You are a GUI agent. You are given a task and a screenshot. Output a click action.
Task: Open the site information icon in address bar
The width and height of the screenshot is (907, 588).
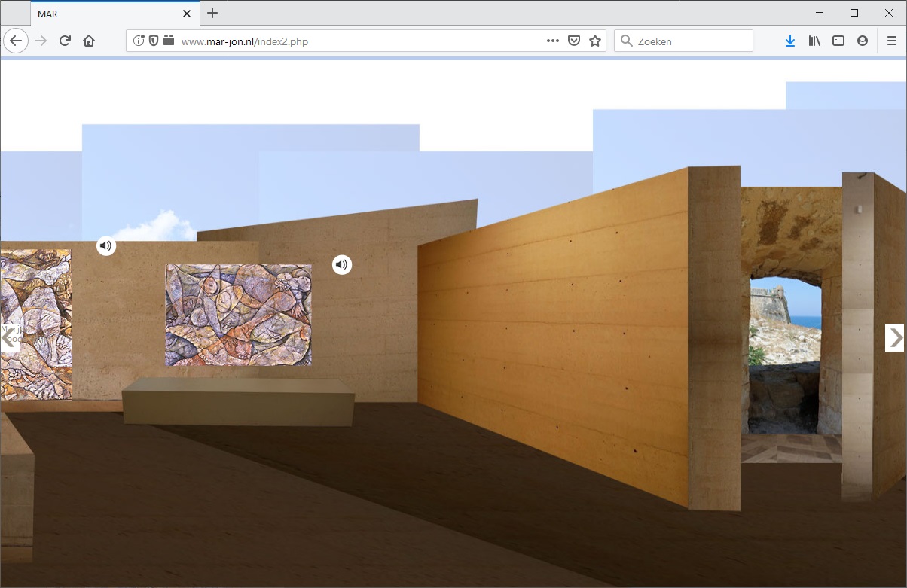pos(139,41)
